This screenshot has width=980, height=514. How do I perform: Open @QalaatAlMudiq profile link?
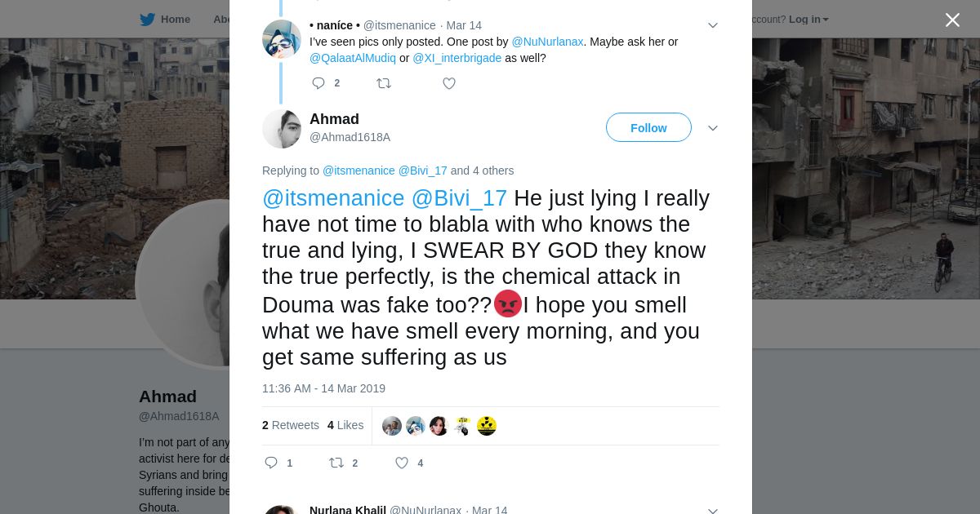click(x=353, y=58)
